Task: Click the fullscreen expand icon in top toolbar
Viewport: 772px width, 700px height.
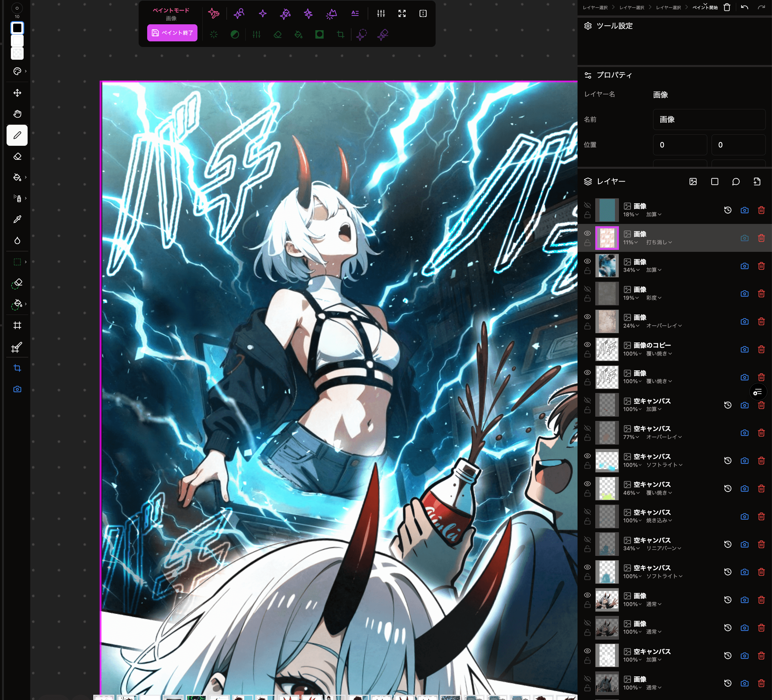Action: point(402,14)
